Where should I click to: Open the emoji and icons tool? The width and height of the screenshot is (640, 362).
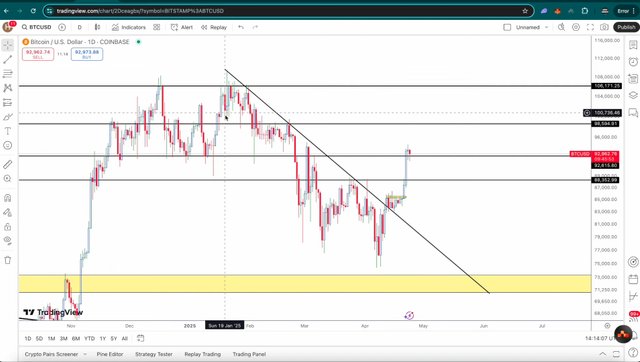(7, 145)
